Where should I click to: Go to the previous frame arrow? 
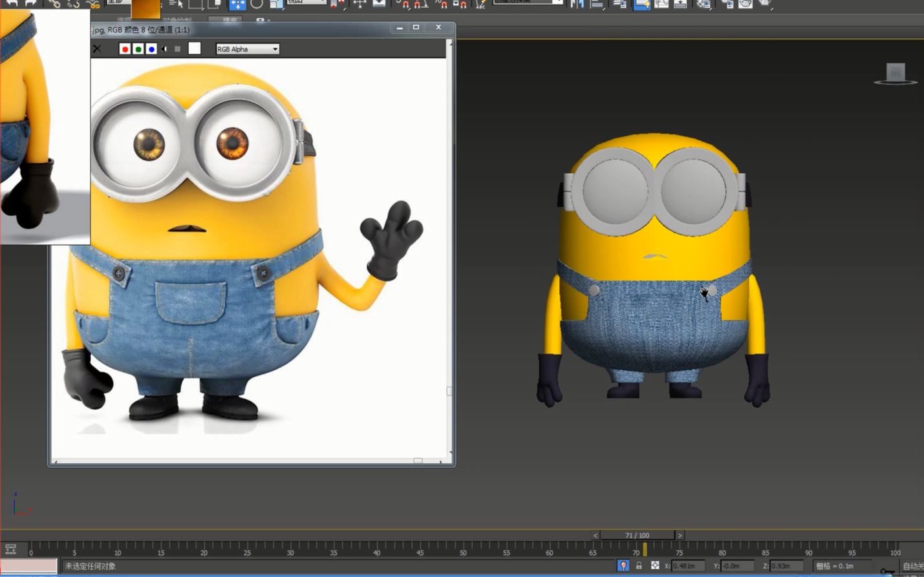tap(596, 535)
